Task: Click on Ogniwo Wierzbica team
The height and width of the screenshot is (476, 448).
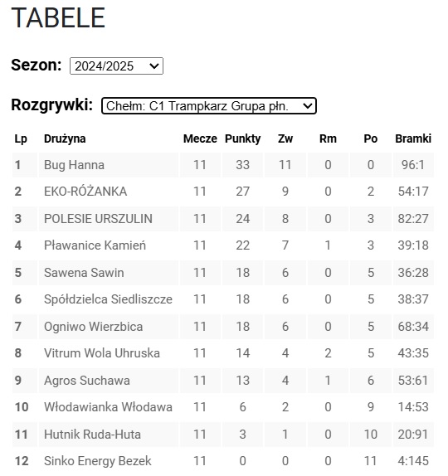Action: (93, 327)
